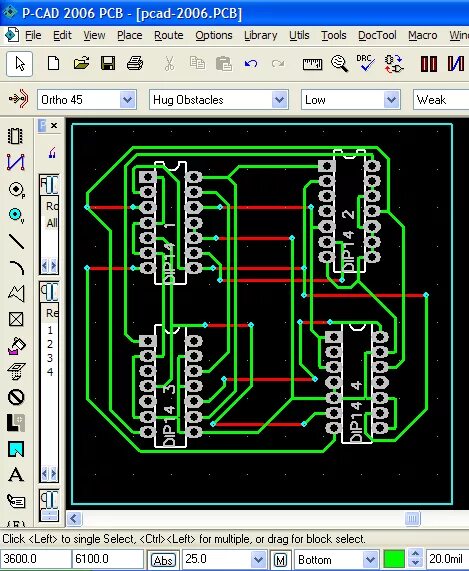This screenshot has width=469, height=571.
Task: Click the zoom magnifier icon
Action: [x=339, y=63]
